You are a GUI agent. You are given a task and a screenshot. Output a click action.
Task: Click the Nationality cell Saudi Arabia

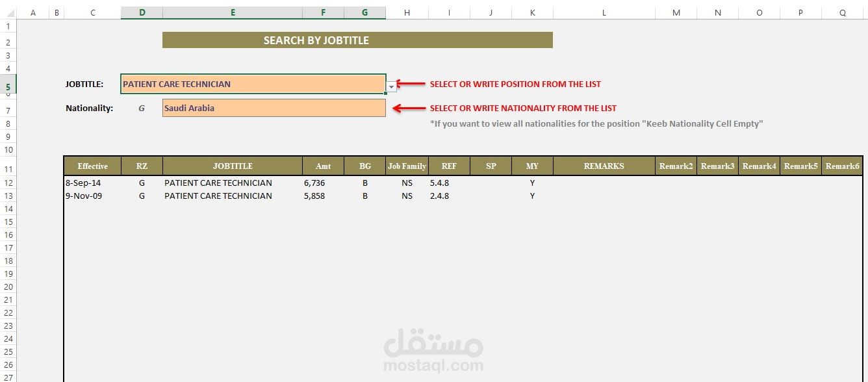(x=274, y=108)
